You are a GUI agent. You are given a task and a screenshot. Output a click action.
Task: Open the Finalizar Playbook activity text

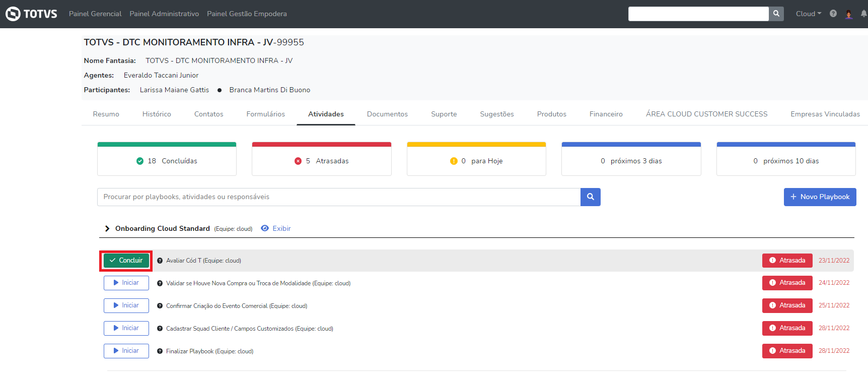(x=210, y=351)
